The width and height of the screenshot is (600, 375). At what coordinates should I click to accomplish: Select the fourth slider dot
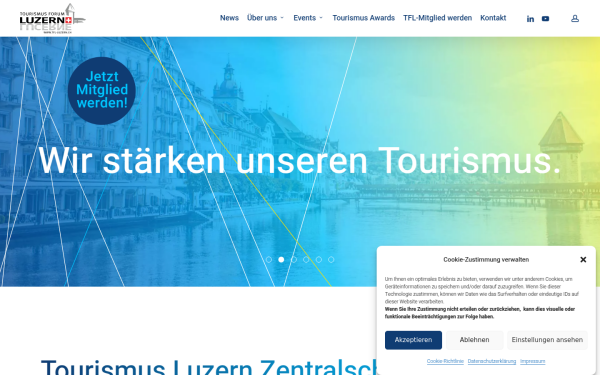(x=306, y=259)
